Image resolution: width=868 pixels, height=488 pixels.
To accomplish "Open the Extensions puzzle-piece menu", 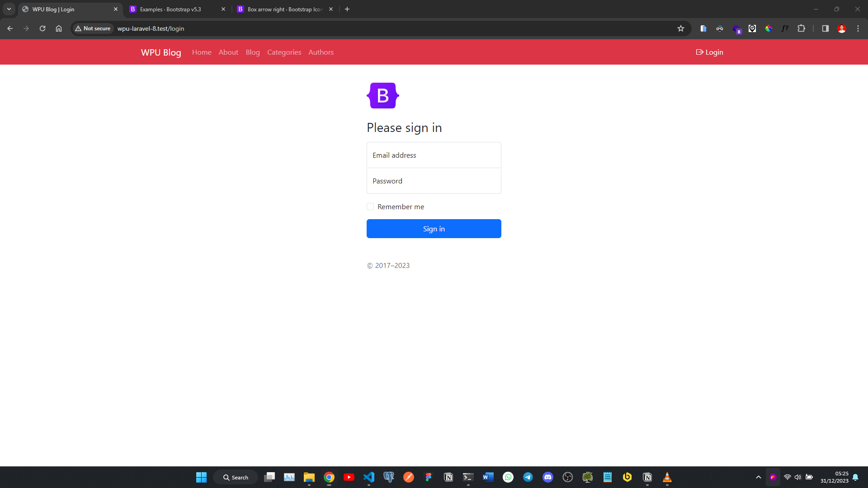I will [x=802, y=28].
